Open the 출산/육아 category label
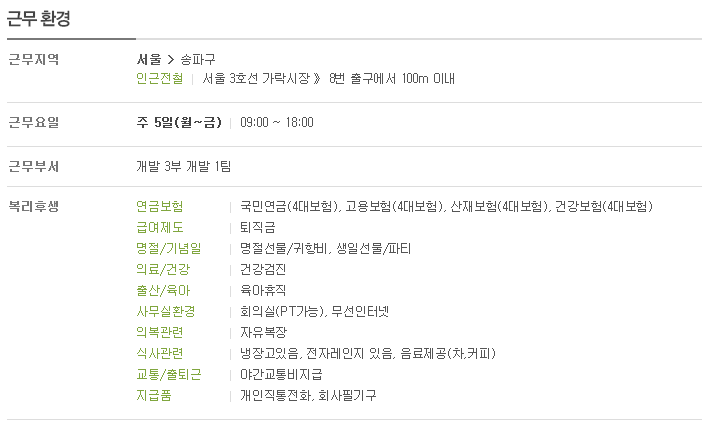The height and width of the screenshot is (436, 722). click(163, 291)
